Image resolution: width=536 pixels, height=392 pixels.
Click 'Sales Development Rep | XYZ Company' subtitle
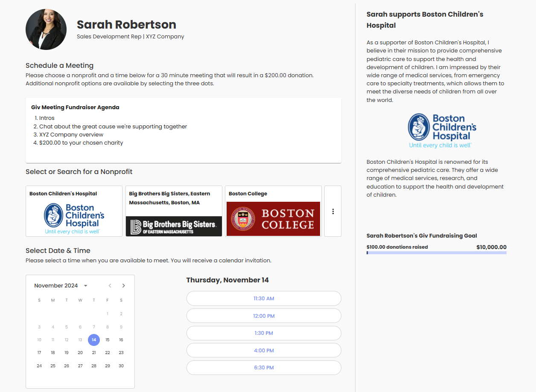(131, 37)
